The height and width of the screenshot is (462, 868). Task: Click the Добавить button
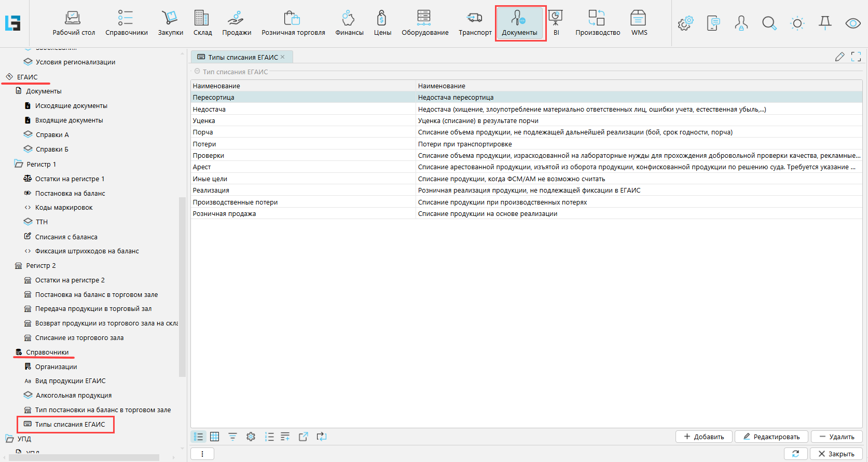point(704,437)
